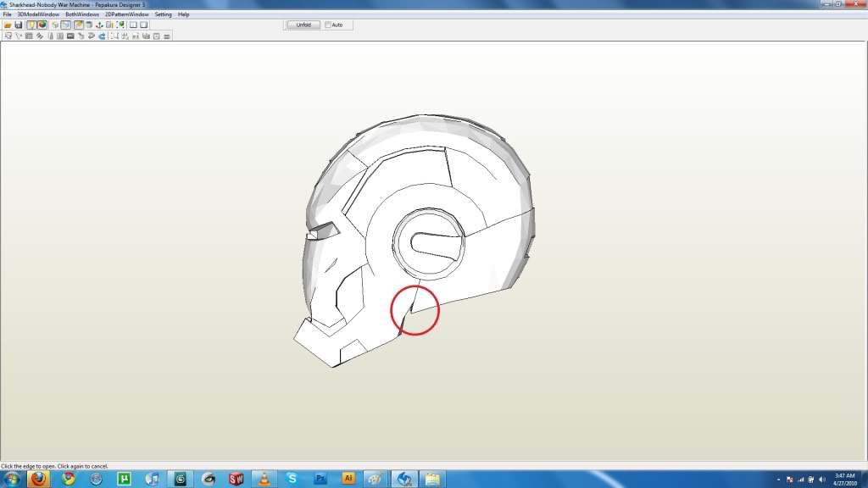Image resolution: width=868 pixels, height=488 pixels.
Task: Open the red SW SolidWorks taskbar icon
Action: [x=236, y=479]
